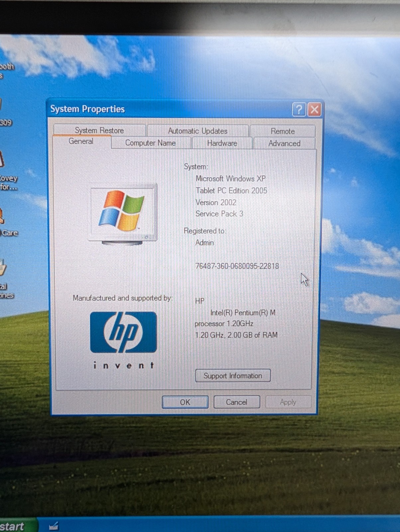400x532 pixels.
Task: Click the processor 1.20GHz line
Action: pos(224,324)
